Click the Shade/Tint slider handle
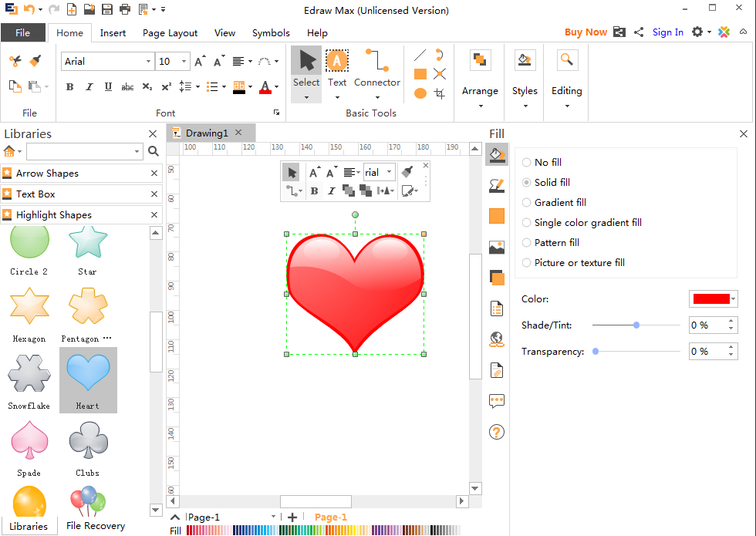 (x=636, y=325)
